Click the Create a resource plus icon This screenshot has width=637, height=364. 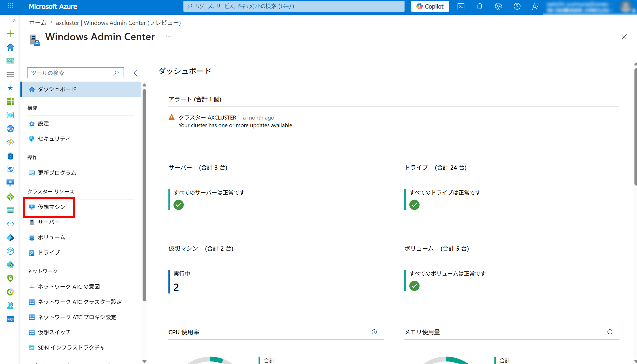(10, 34)
